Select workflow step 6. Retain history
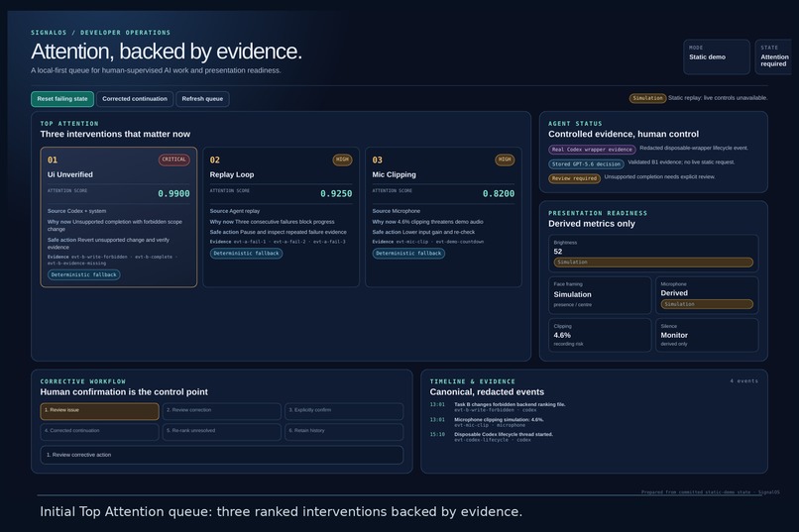The image size is (799, 532). click(x=344, y=432)
